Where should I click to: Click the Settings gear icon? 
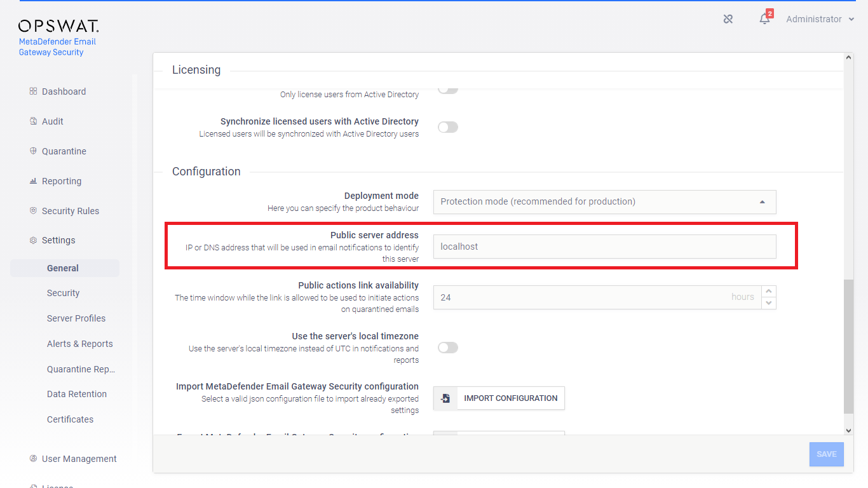tap(33, 240)
